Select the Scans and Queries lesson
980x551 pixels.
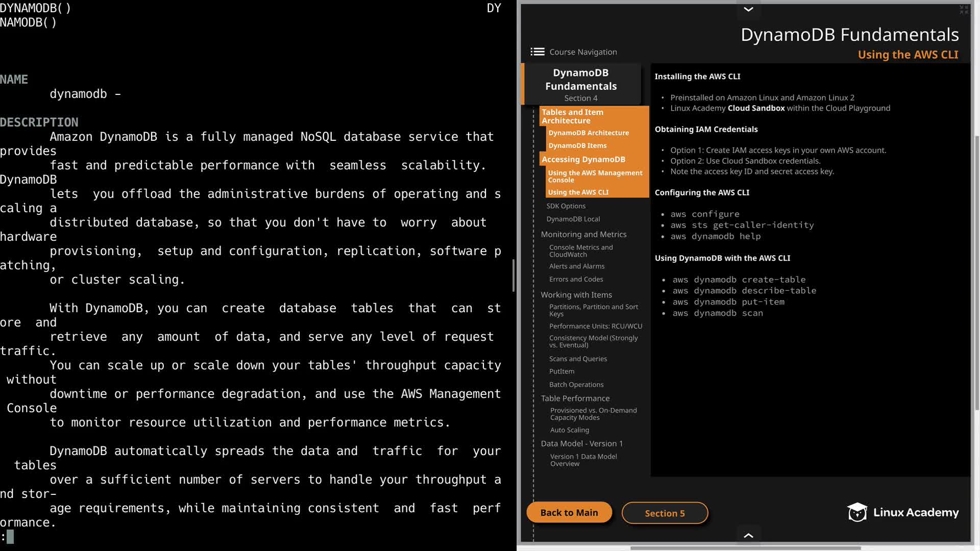(x=578, y=359)
